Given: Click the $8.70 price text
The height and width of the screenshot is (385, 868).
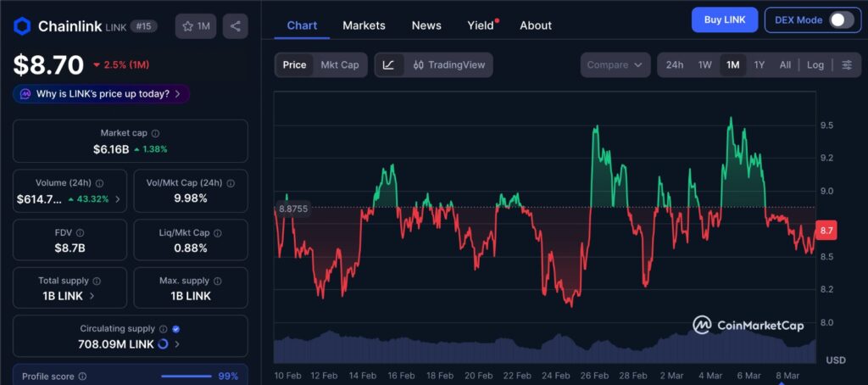Looking at the screenshot, I should [48, 64].
